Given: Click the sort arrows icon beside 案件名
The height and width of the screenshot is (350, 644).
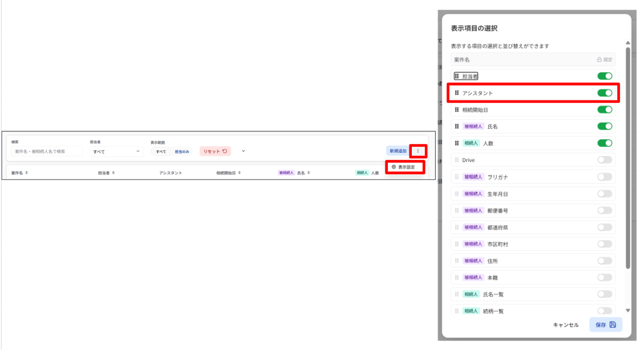Looking at the screenshot, I should click(x=27, y=173).
